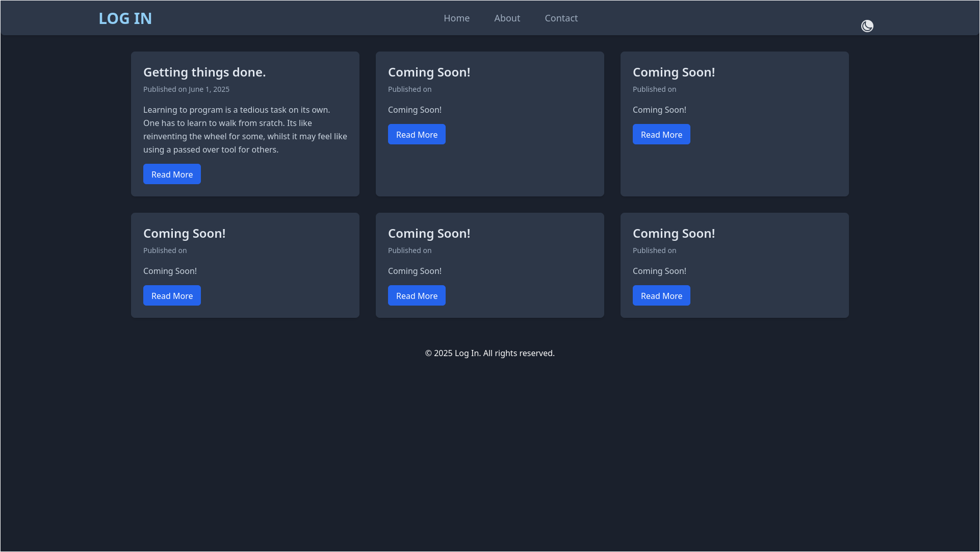Image resolution: width=980 pixels, height=552 pixels.
Task: Click Read More in top middle card
Action: click(x=417, y=135)
